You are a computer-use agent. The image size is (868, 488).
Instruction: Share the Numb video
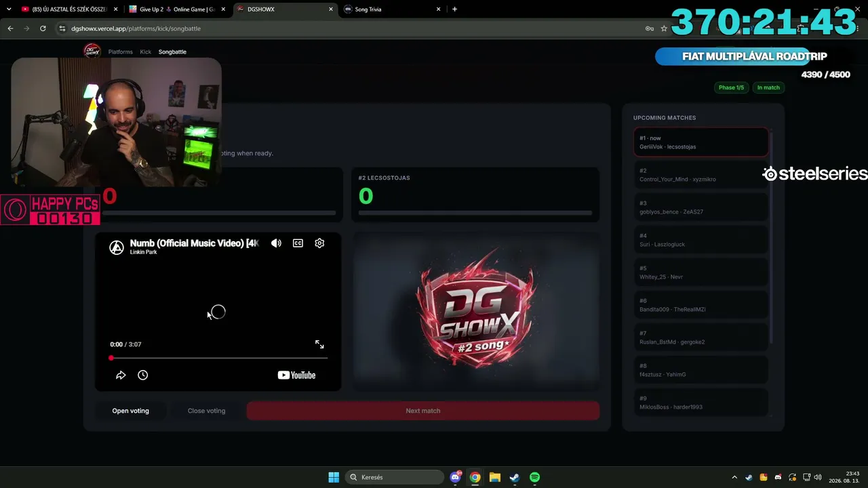pos(121,375)
